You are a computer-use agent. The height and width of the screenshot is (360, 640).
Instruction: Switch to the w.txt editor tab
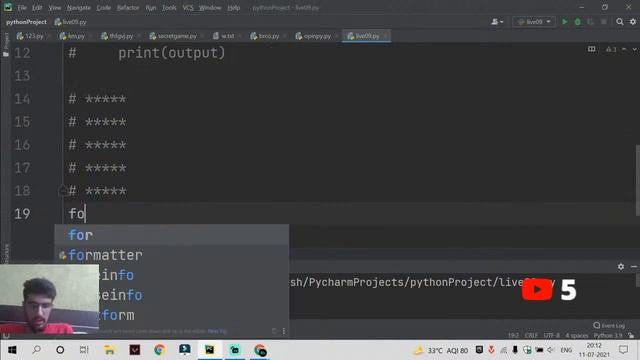tap(227, 36)
